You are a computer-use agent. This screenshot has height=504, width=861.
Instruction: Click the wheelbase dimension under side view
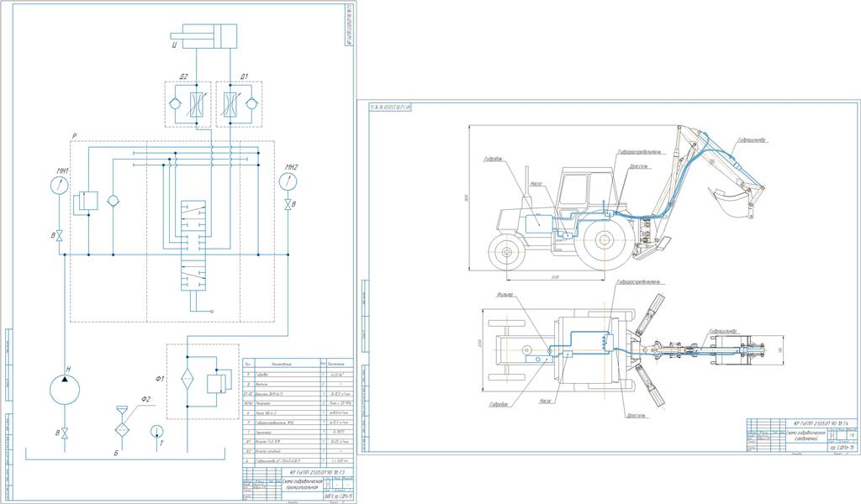(555, 278)
